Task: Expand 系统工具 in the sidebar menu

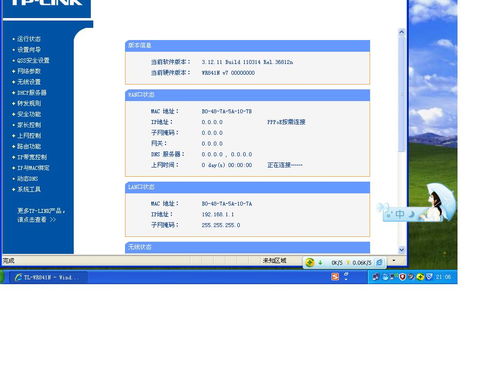Action: (29, 189)
